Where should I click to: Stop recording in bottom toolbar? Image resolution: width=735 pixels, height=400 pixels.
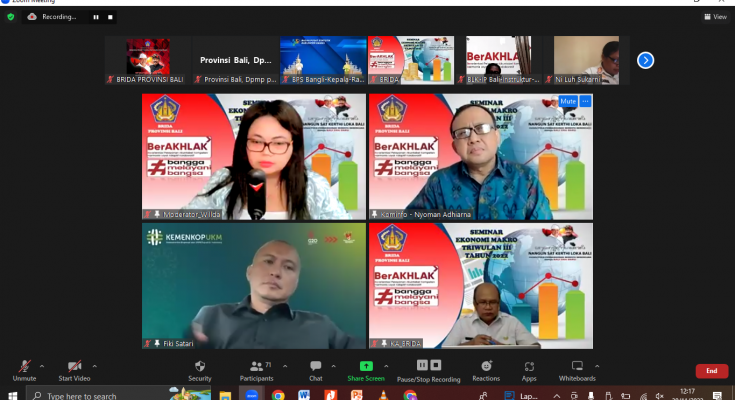[x=435, y=365]
